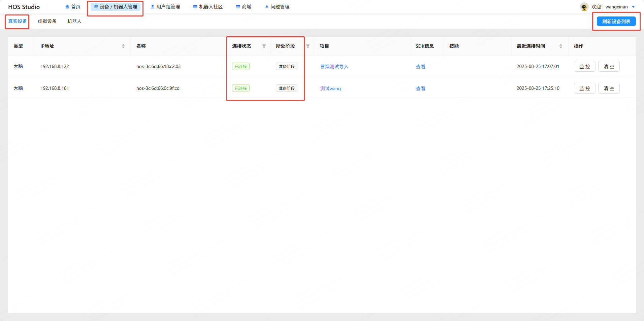Click 清空 for device 192.168.8.161
The height and width of the screenshot is (321, 644).
(x=609, y=88)
